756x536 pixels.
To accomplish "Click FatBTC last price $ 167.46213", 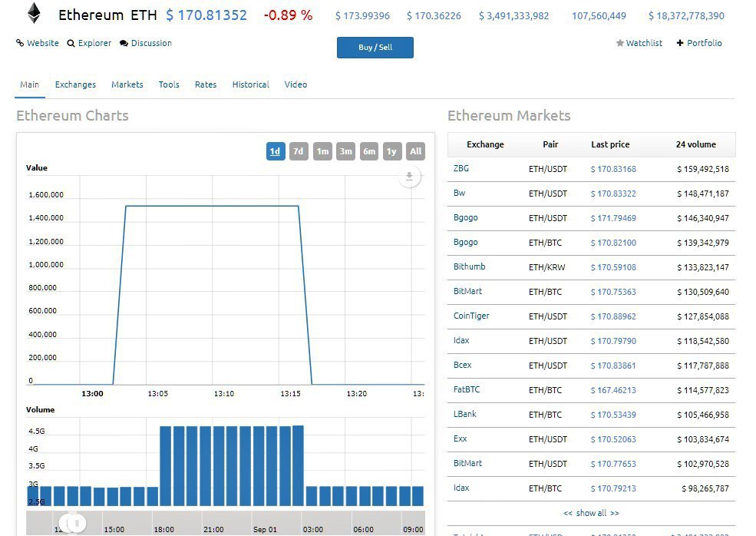I will [x=613, y=390].
